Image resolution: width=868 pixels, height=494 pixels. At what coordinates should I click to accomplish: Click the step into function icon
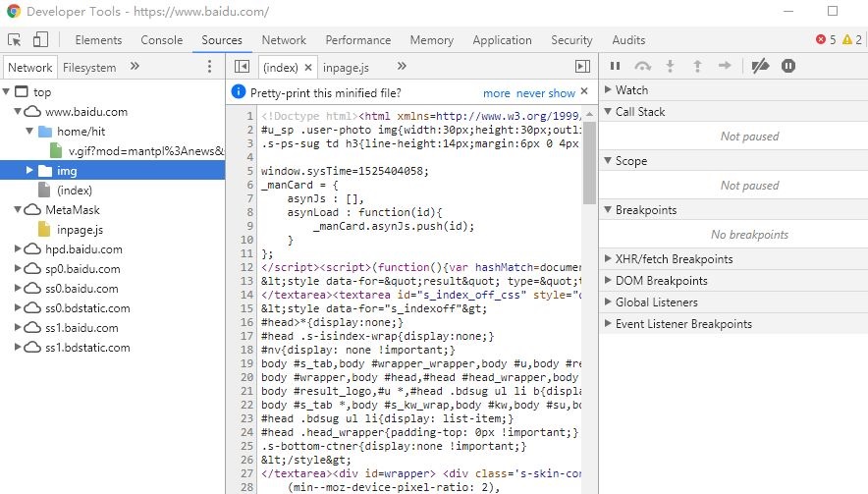(671, 66)
